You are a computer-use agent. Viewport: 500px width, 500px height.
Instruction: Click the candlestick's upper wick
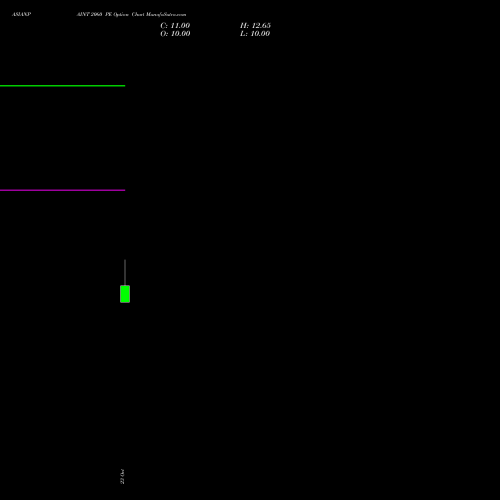125,272
